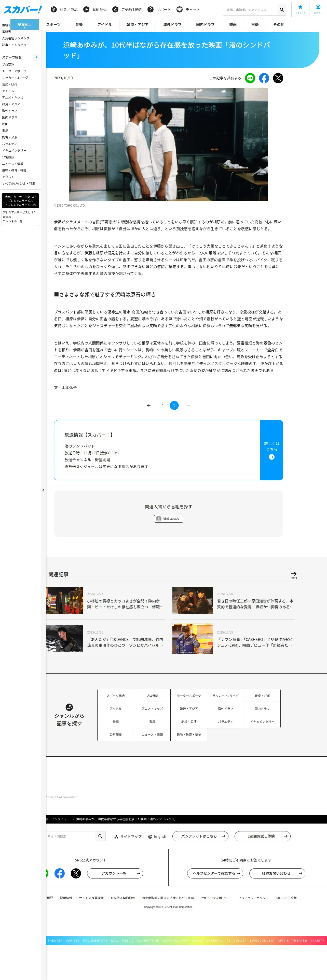Viewport: 327px width, 980px height.
Task: Go to previous page arrow in pagination
Action: coord(149,406)
